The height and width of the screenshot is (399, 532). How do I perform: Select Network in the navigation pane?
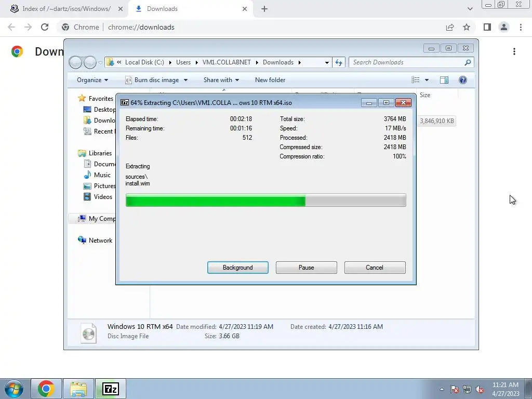point(95,240)
